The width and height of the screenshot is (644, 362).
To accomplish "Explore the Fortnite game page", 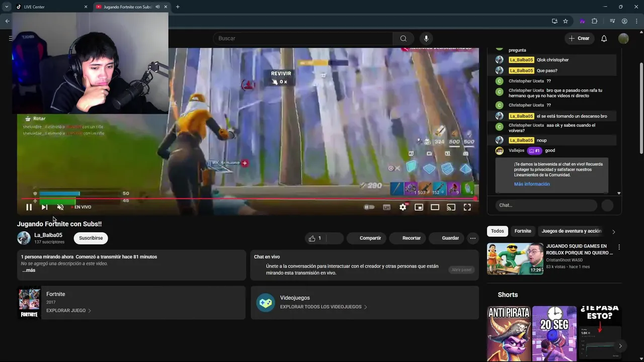I will coord(68,311).
